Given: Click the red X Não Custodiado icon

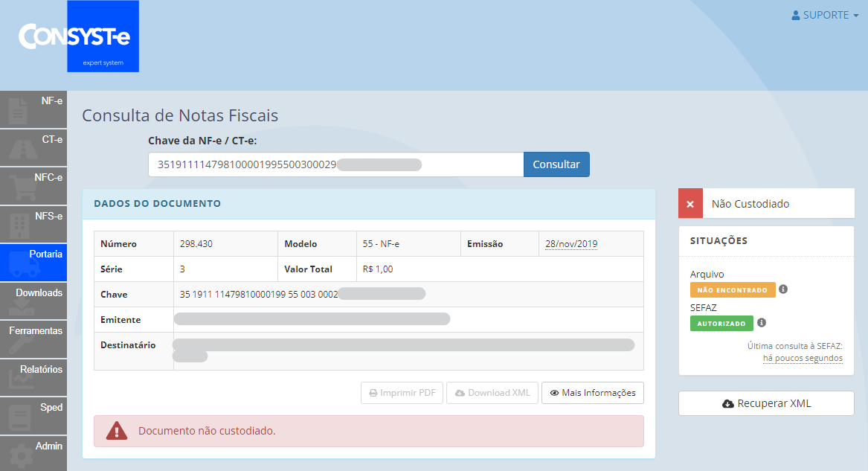Looking at the screenshot, I should pos(690,204).
